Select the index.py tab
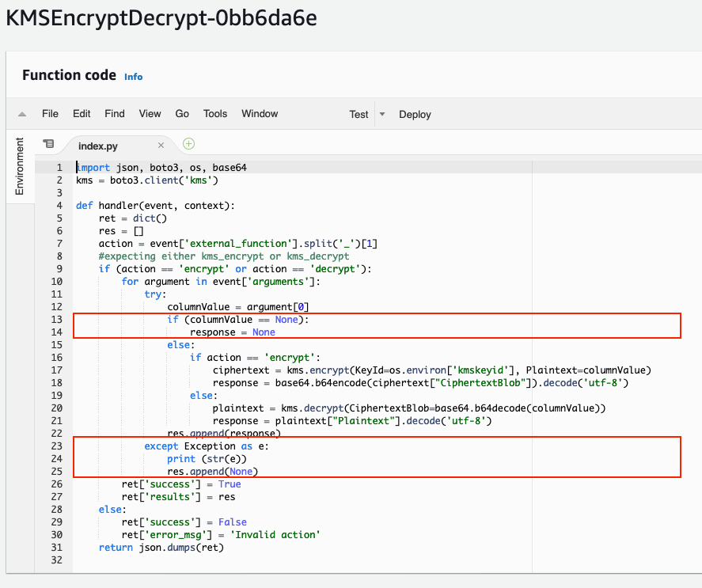702x588 pixels. pos(98,146)
